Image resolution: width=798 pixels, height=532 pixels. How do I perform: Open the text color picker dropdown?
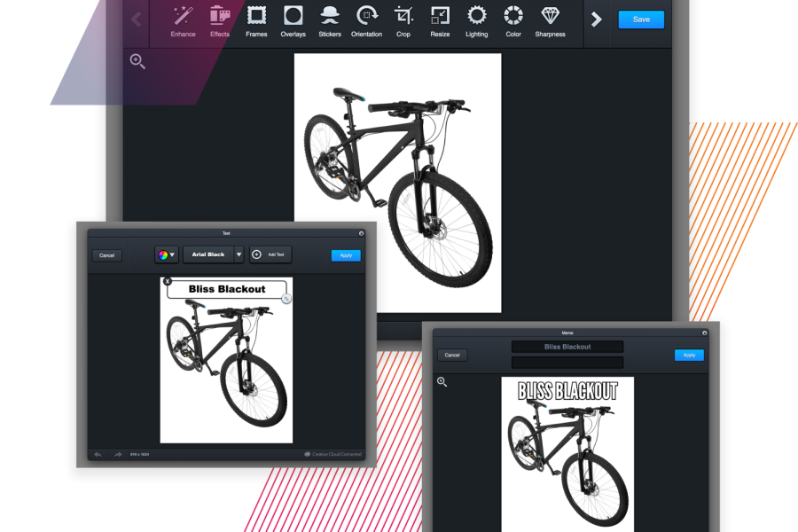click(x=166, y=254)
